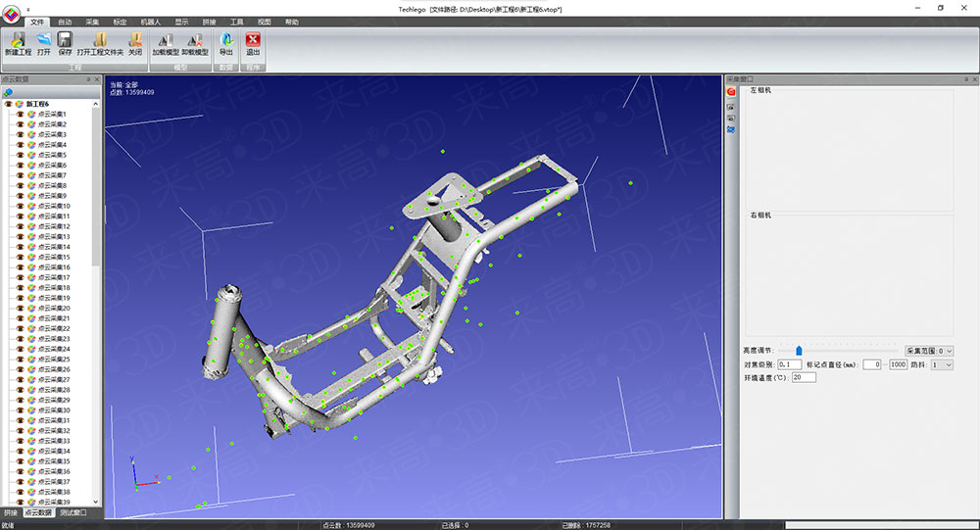
Task: Click the 环境温度 input field
Action: point(804,377)
